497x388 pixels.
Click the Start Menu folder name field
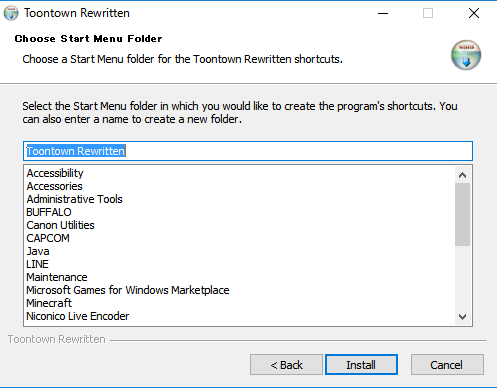(248, 151)
